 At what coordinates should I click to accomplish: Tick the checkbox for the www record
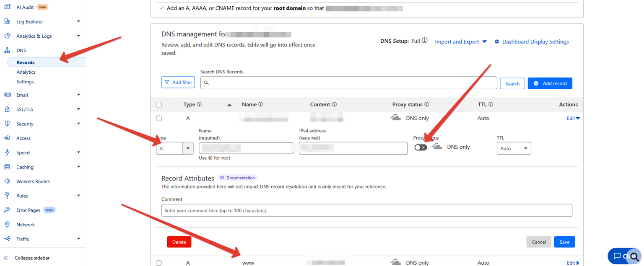coord(159,263)
